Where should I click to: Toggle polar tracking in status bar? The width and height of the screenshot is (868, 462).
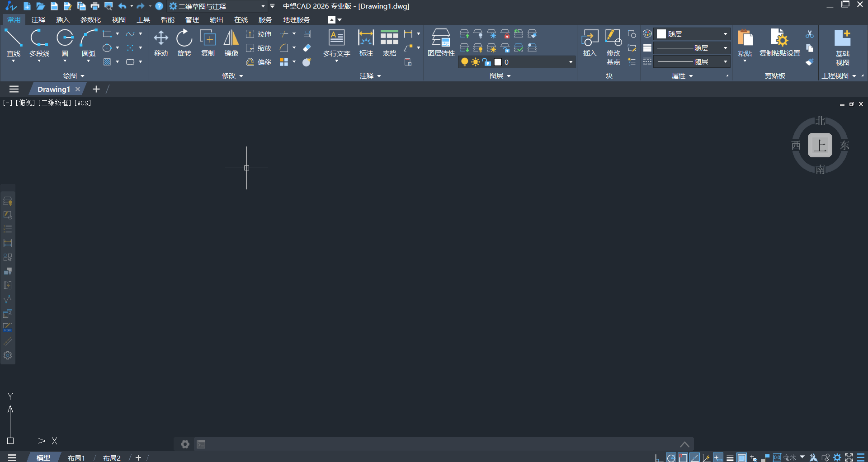tap(671, 458)
